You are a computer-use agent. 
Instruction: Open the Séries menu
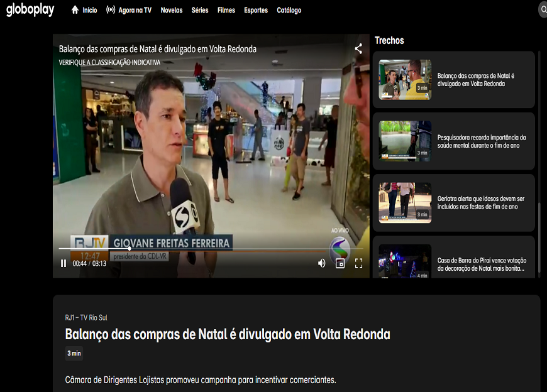(200, 10)
